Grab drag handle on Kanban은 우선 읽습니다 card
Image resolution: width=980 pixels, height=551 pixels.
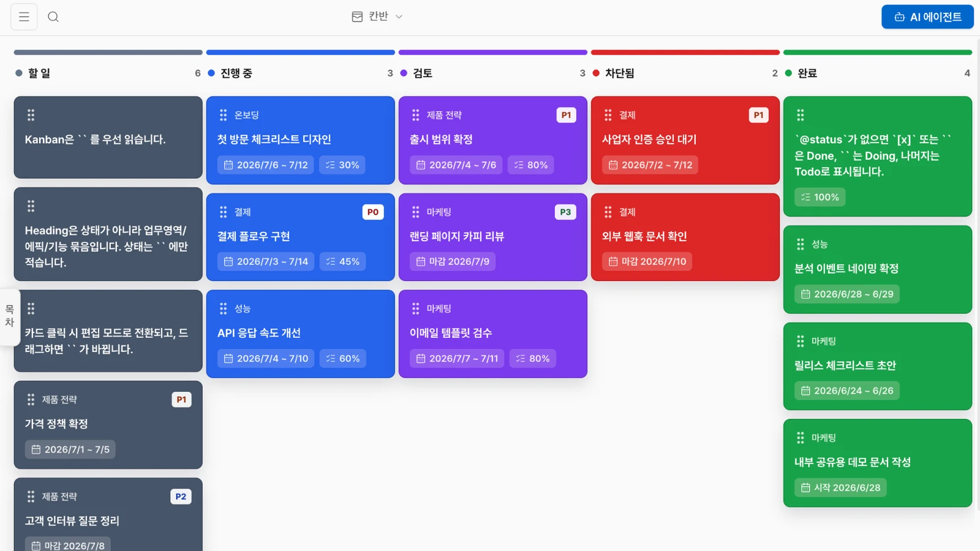coord(31,115)
